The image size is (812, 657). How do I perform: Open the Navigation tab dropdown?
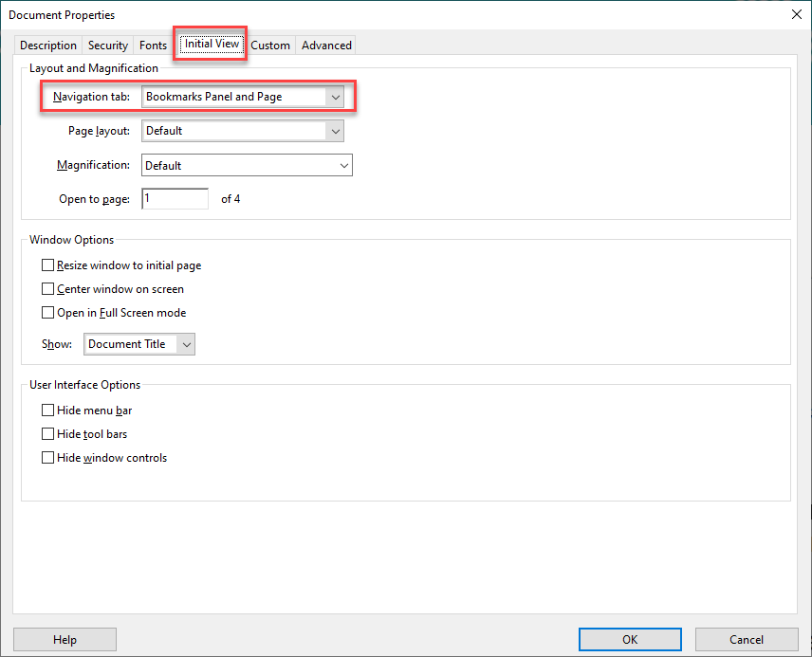(336, 97)
